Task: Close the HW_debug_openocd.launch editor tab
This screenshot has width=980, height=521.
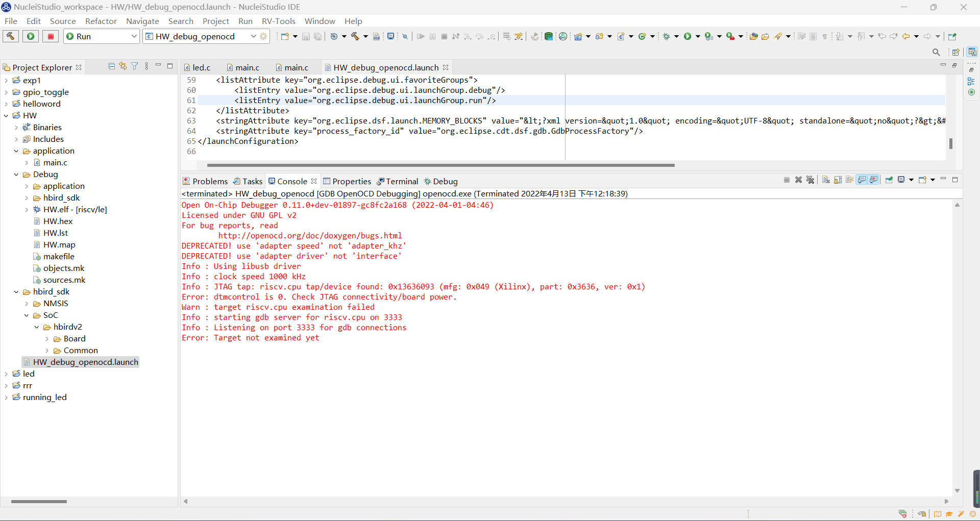Action: click(x=446, y=67)
